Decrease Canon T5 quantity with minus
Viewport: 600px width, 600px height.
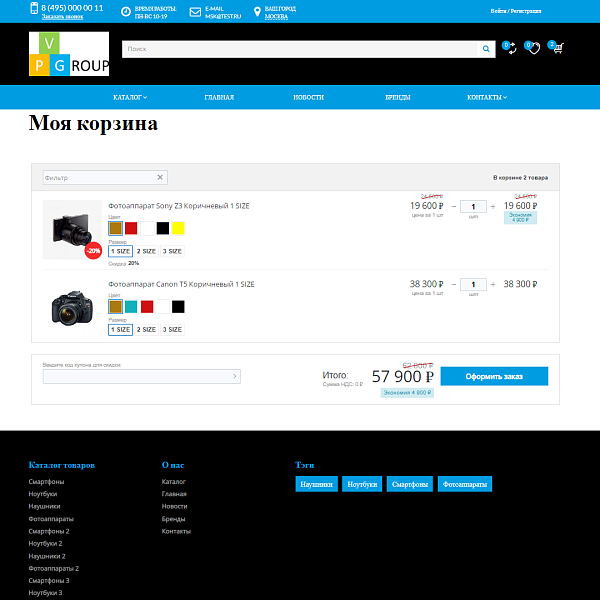point(453,284)
